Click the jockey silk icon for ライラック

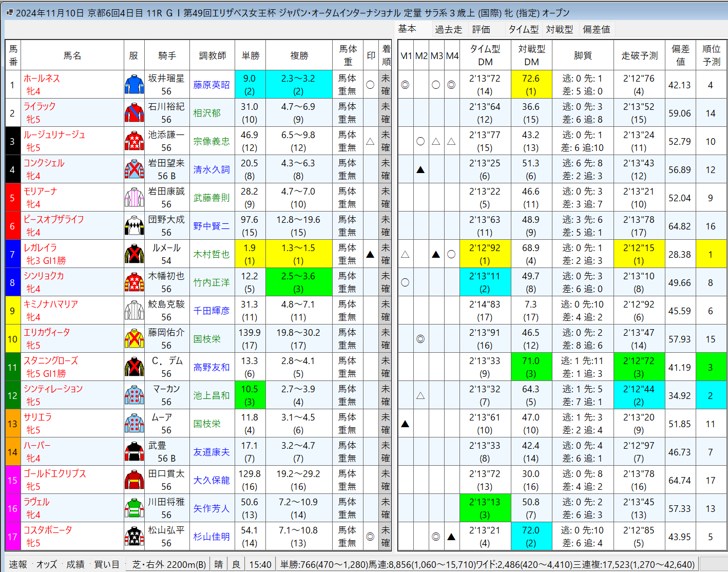[134, 113]
